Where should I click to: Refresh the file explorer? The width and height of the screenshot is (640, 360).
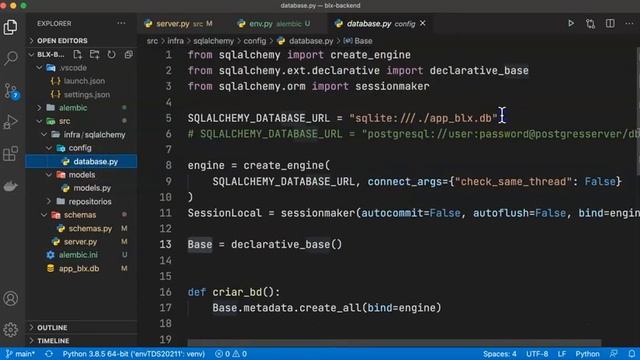pyautogui.click(x=111, y=54)
